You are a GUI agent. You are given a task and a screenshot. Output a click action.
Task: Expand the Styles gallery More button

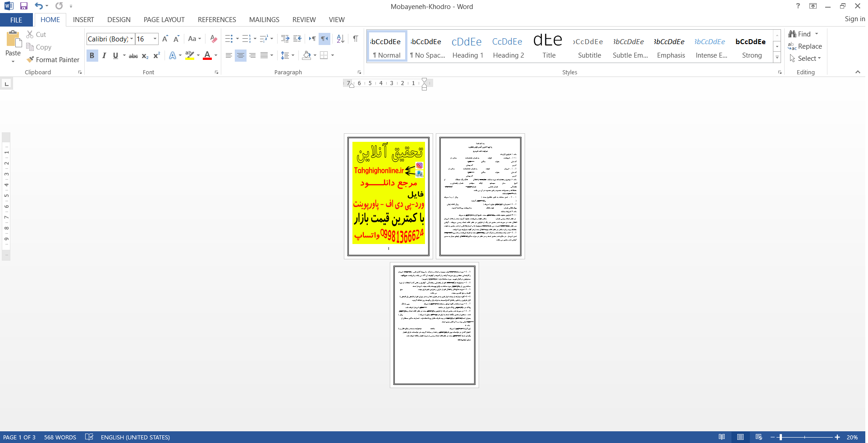click(777, 58)
